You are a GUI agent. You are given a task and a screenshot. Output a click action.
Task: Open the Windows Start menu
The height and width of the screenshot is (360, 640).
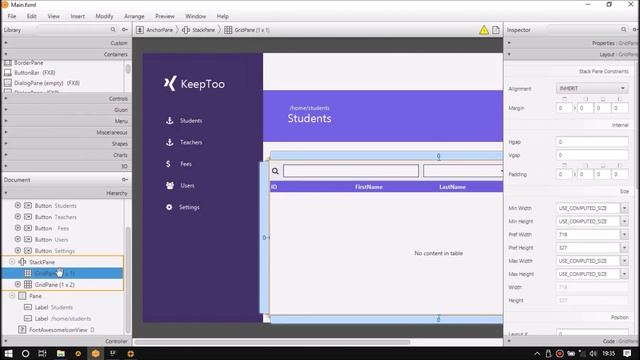pyautogui.click(x=8, y=353)
